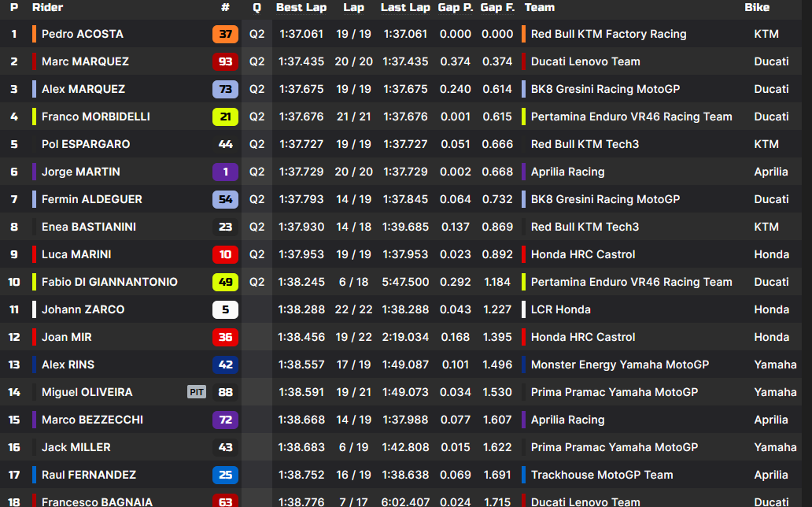The width and height of the screenshot is (812, 507).
Task: Click Trackhouse MotoGP Team name
Action: click(x=602, y=475)
